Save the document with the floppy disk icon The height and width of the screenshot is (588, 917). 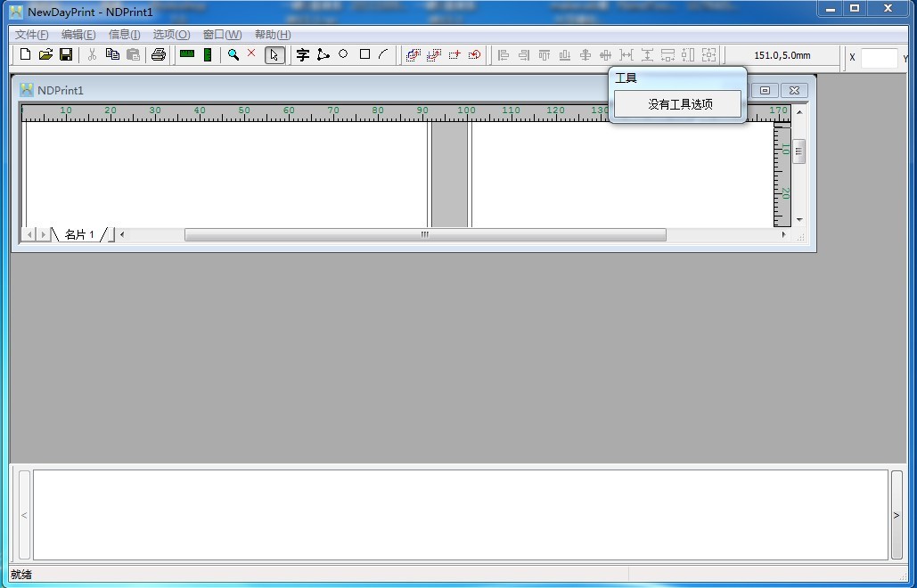pos(66,54)
